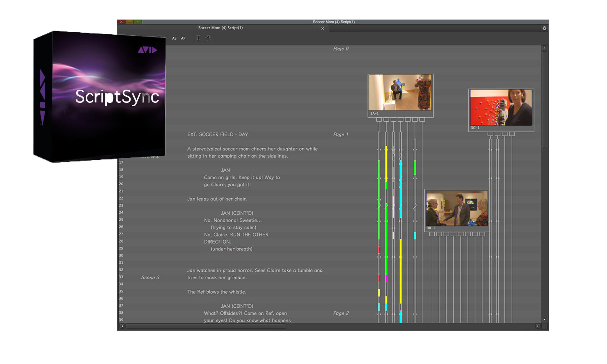
Task: Click the Page 1 label
Action: tap(341, 134)
